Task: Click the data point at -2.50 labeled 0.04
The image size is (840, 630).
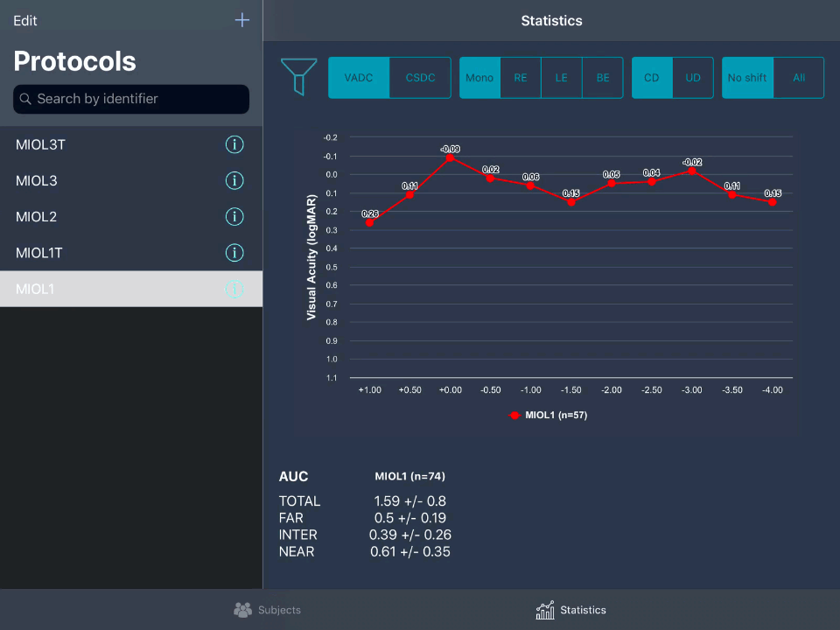Action: click(x=651, y=182)
